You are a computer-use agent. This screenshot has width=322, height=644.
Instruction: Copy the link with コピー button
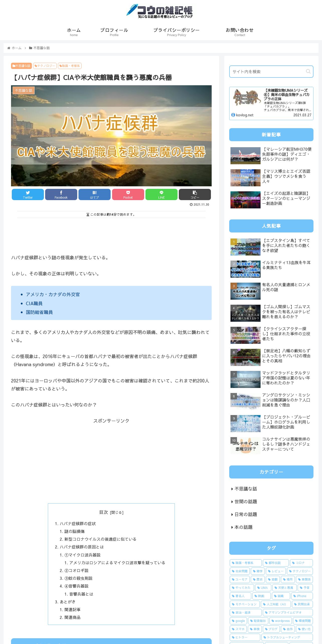195,194
